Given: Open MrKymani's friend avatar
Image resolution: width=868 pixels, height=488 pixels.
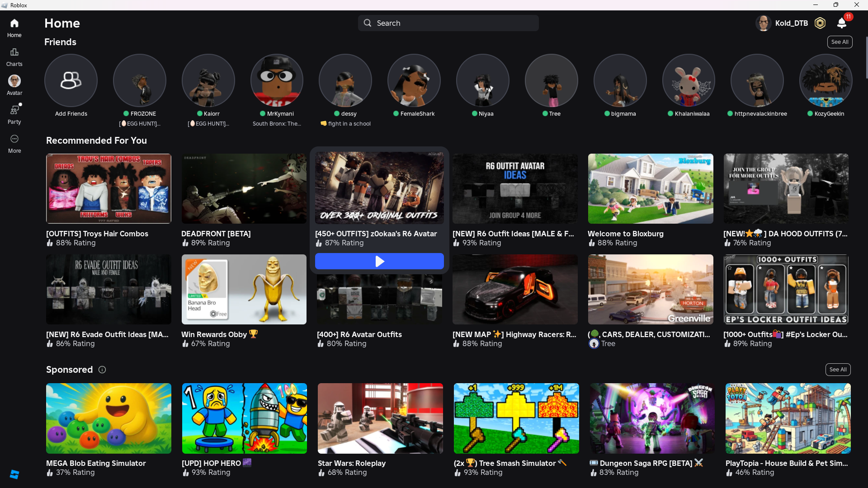Looking at the screenshot, I should tap(277, 80).
